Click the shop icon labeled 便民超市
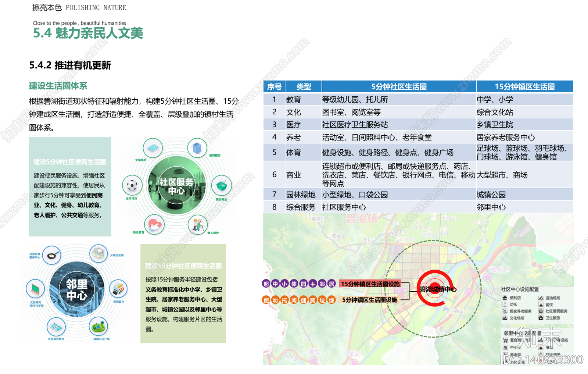The height and width of the screenshot is (374, 588). [x=118, y=289]
